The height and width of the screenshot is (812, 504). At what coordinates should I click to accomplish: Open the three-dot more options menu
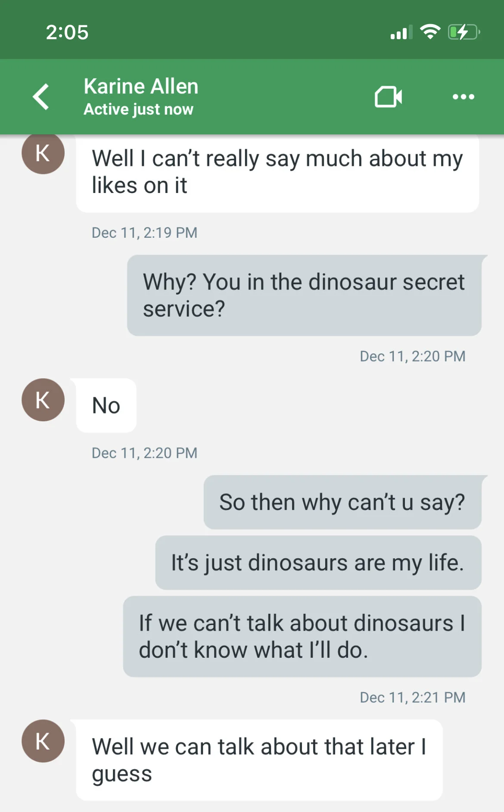pos(464,96)
